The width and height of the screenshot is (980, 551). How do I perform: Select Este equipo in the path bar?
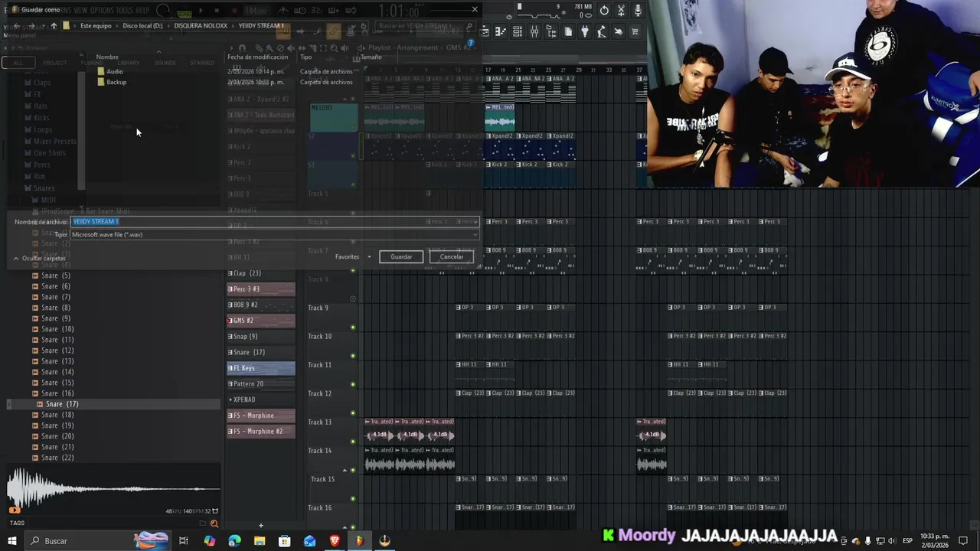click(x=96, y=25)
